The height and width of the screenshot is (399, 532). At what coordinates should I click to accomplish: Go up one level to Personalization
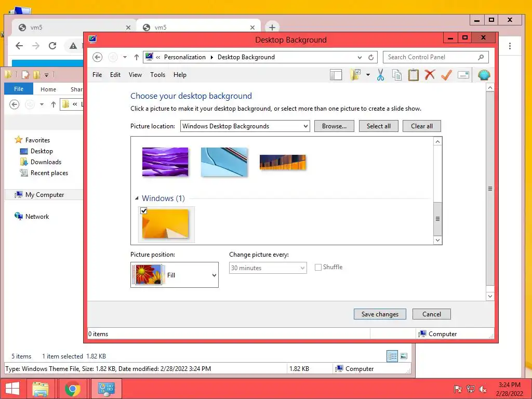point(137,57)
